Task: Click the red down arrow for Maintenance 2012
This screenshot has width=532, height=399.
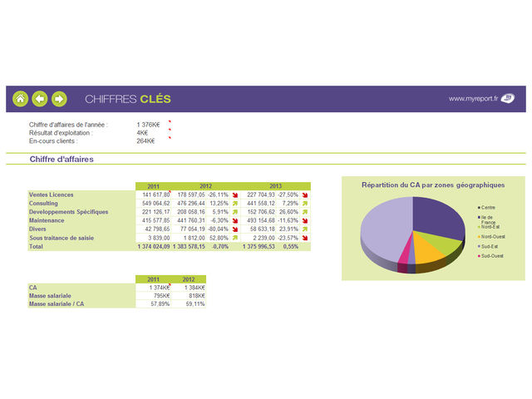Action: pos(234,221)
